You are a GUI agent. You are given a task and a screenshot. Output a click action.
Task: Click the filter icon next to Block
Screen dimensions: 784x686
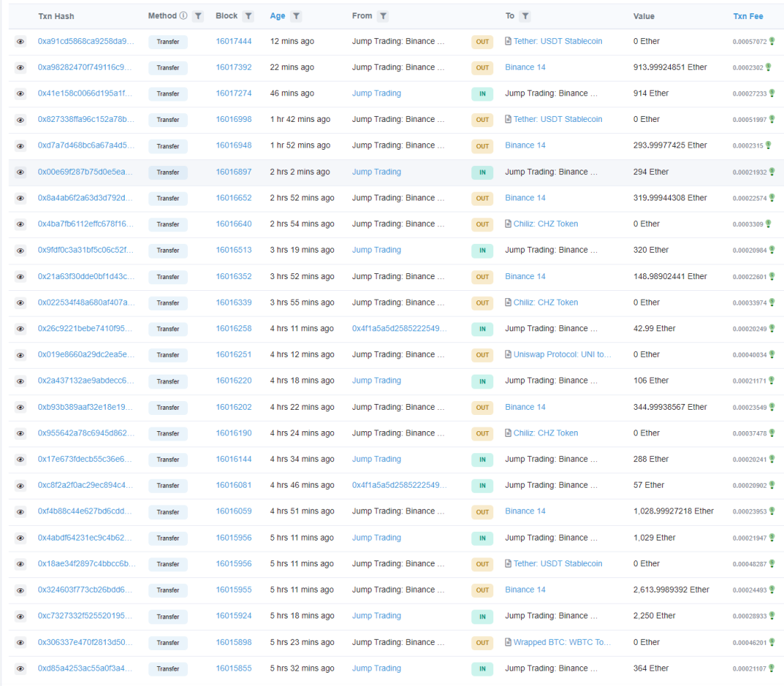coord(249,16)
